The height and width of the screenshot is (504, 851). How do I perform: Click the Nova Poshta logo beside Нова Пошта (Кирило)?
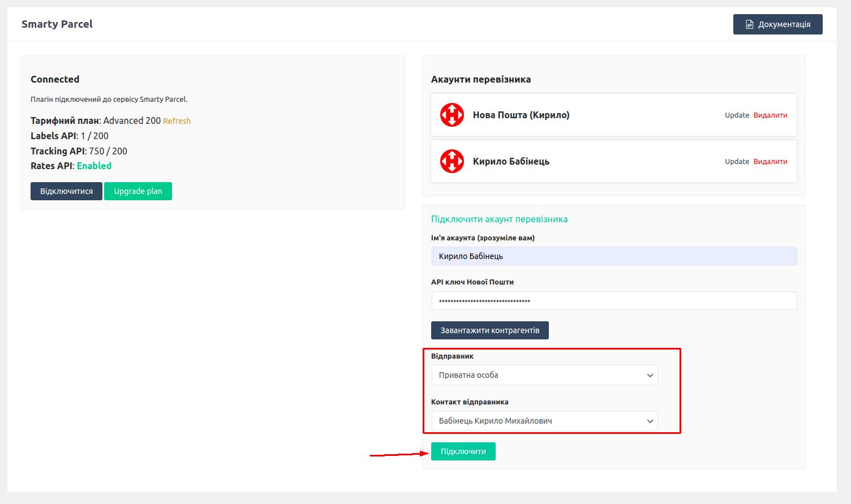pos(452,115)
